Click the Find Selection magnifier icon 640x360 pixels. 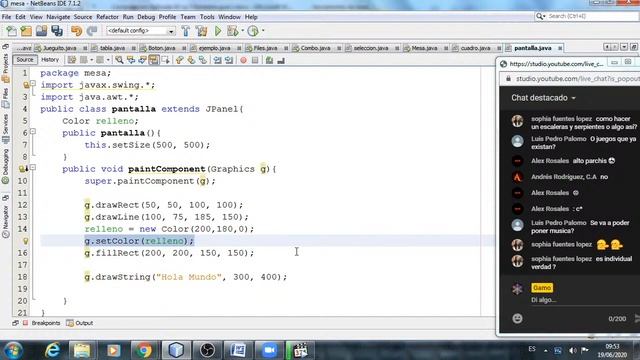point(119,60)
